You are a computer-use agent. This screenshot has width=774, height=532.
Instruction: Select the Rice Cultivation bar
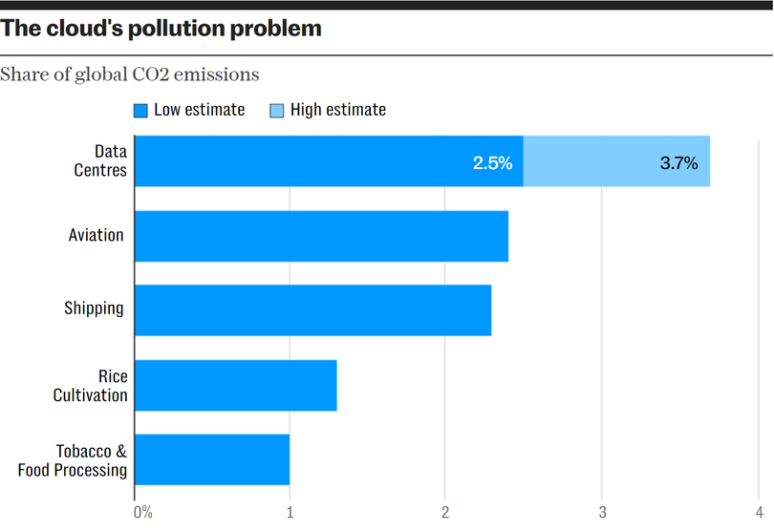tap(235, 385)
